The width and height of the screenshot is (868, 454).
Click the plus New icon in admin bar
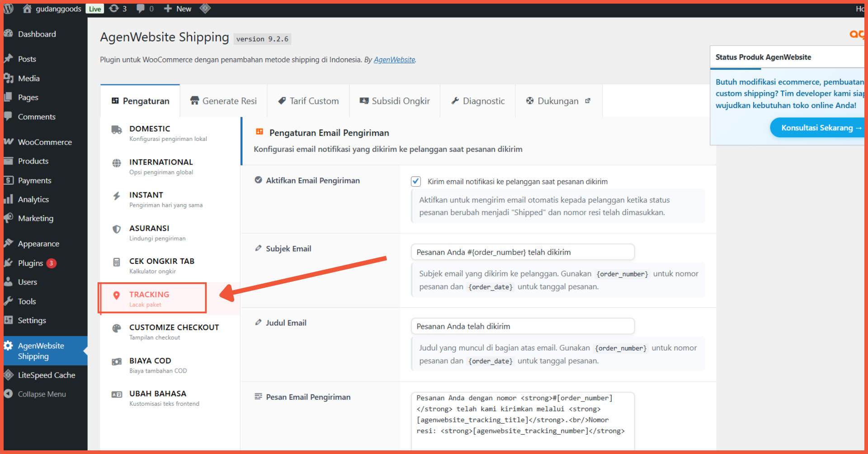coord(168,9)
